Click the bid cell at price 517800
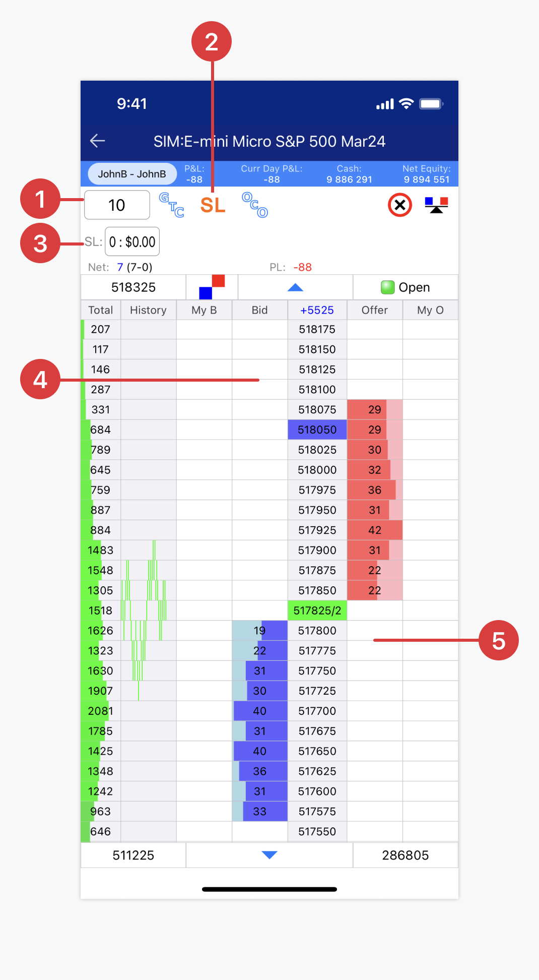This screenshot has height=980, width=539. [x=259, y=631]
